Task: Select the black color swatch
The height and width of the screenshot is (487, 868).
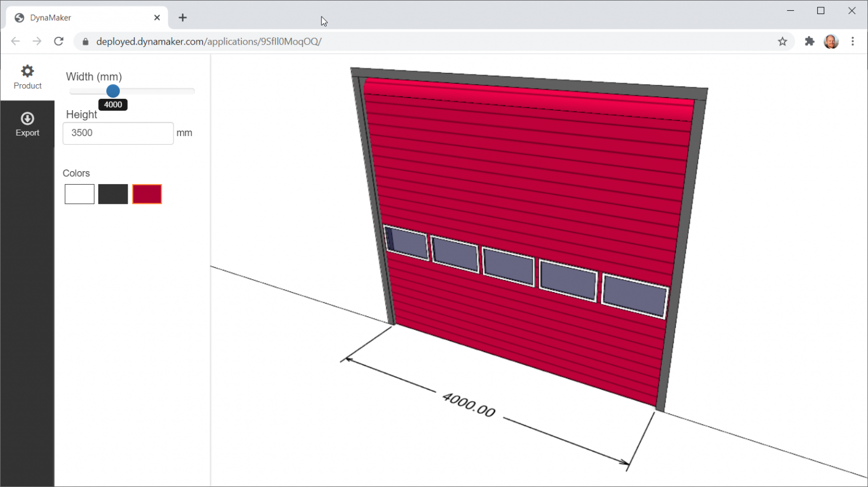Action: click(113, 194)
